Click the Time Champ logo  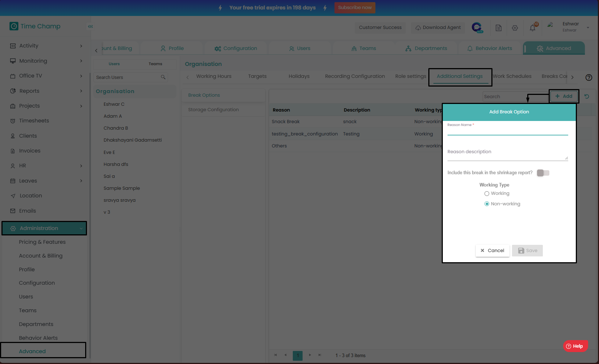tap(35, 26)
